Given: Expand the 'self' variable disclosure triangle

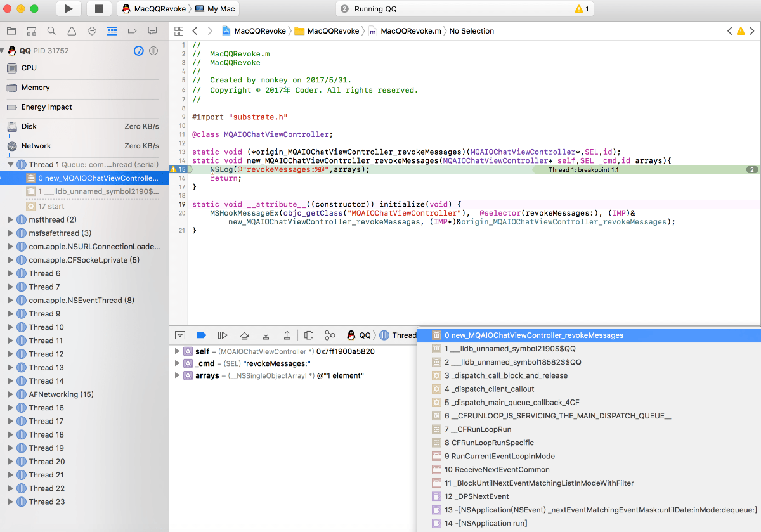Looking at the screenshot, I should click(x=177, y=351).
